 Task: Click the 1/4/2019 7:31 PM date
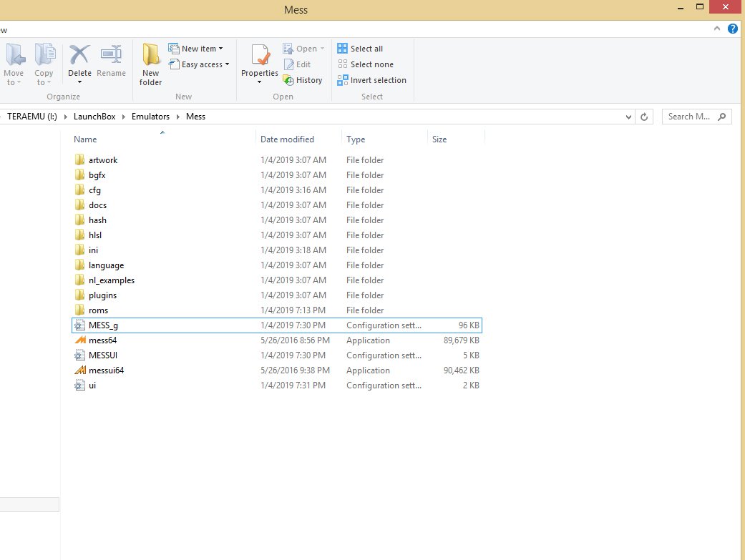(293, 385)
